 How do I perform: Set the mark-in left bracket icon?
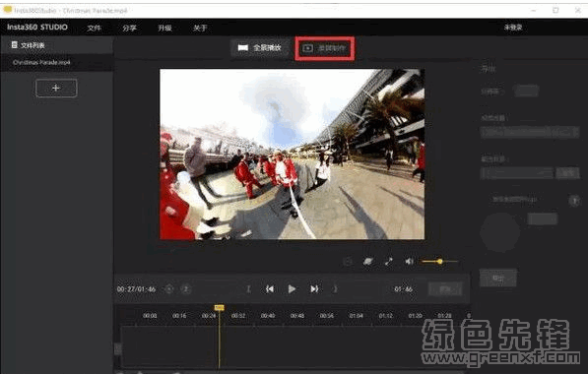point(248,289)
